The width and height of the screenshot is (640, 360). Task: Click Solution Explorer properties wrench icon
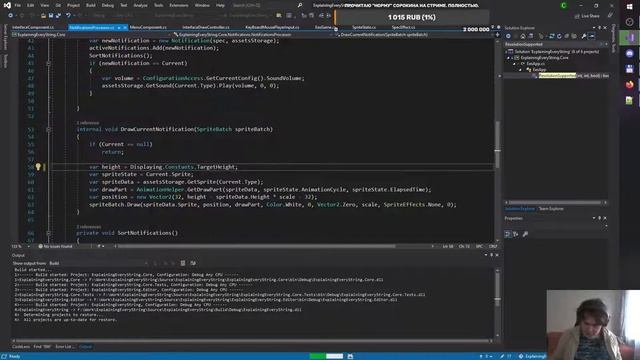tap(584, 36)
